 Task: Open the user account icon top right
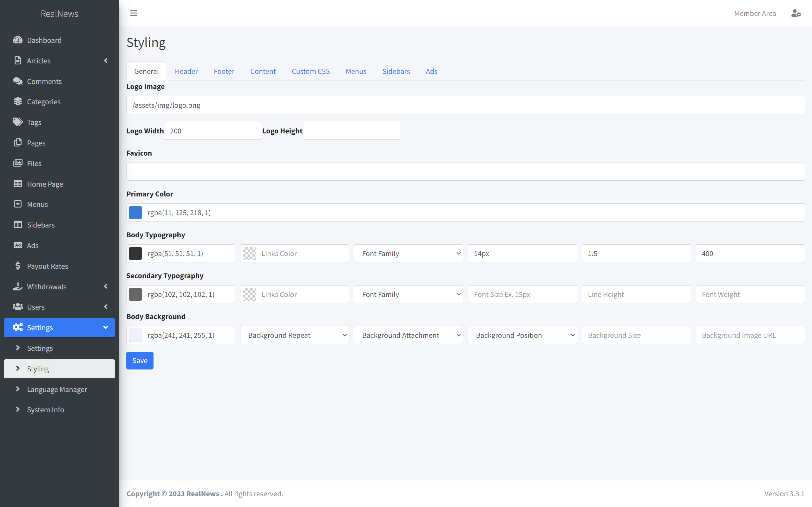[796, 13]
